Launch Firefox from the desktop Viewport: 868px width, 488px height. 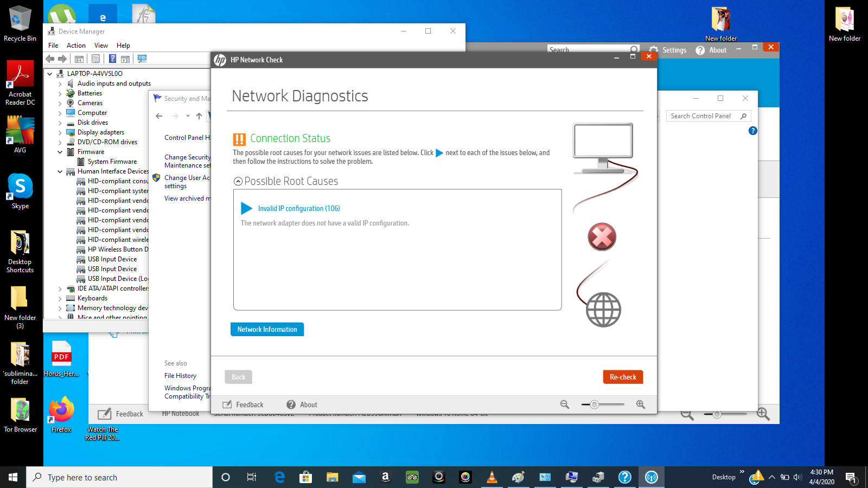pyautogui.click(x=61, y=415)
